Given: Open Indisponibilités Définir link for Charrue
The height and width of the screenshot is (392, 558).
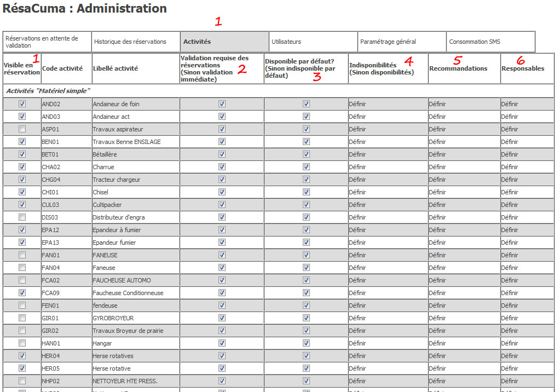Looking at the screenshot, I should (357, 167).
